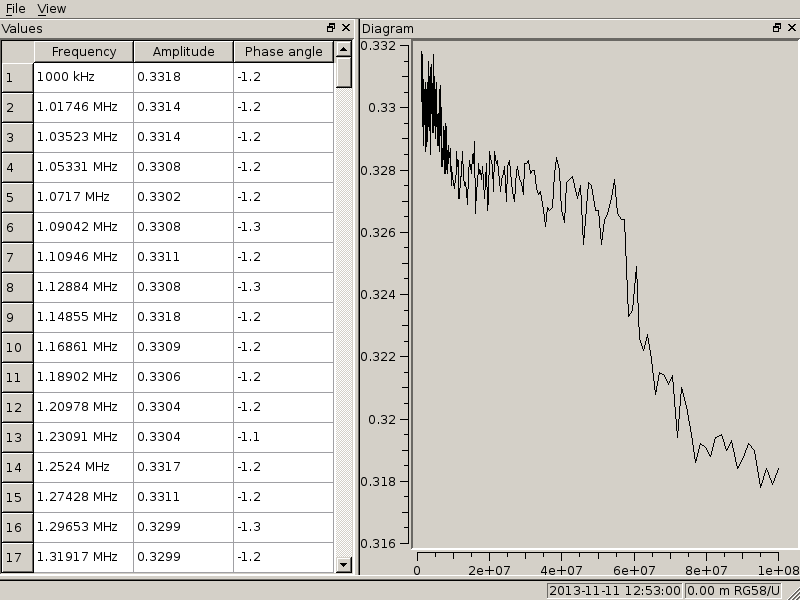Click the Values table scrollbar thumb
Viewport: 800px width, 600px height.
tap(343, 72)
